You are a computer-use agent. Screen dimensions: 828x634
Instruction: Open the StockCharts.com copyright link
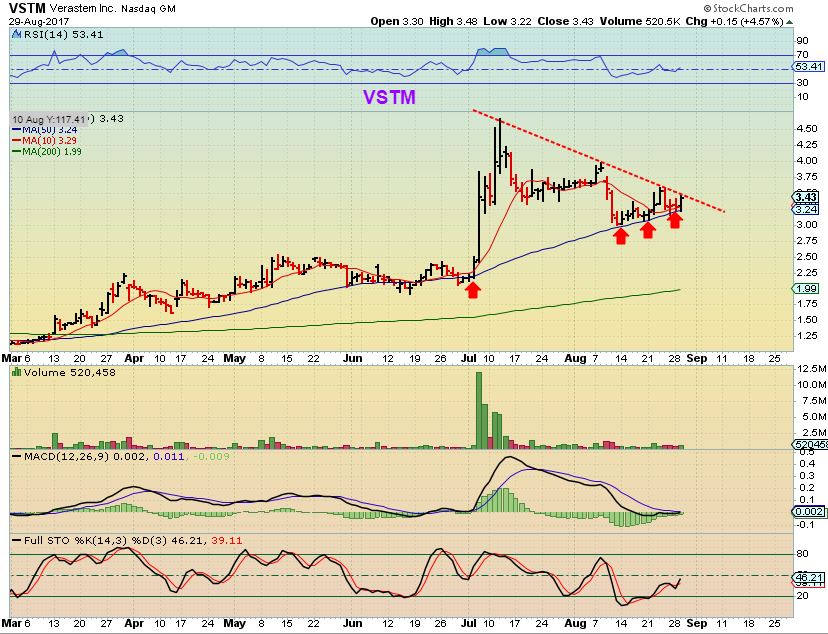[748, 8]
